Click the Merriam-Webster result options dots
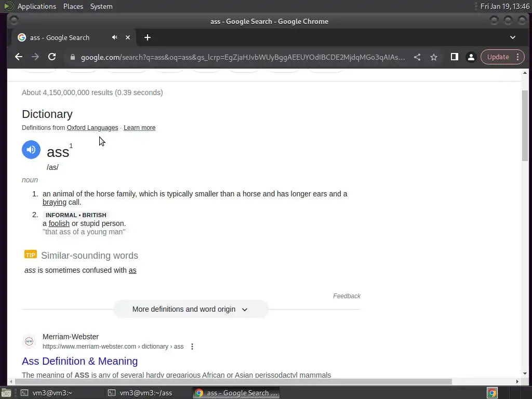 tap(192, 347)
